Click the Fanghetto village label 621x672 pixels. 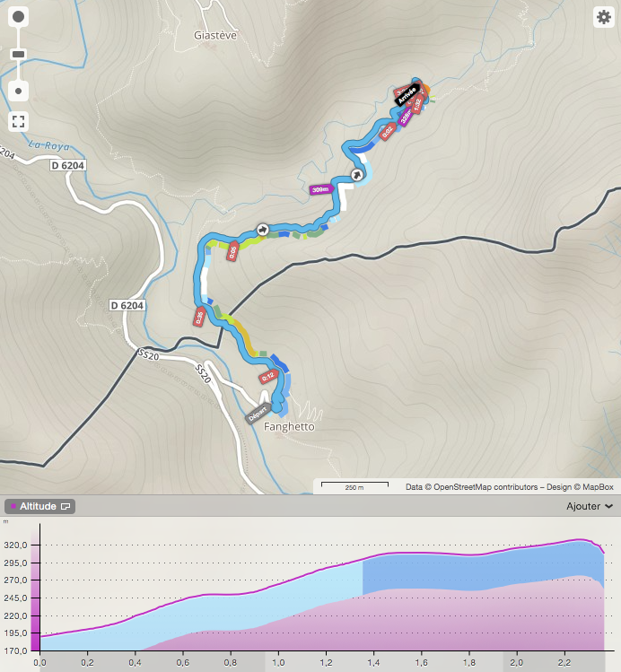289,427
